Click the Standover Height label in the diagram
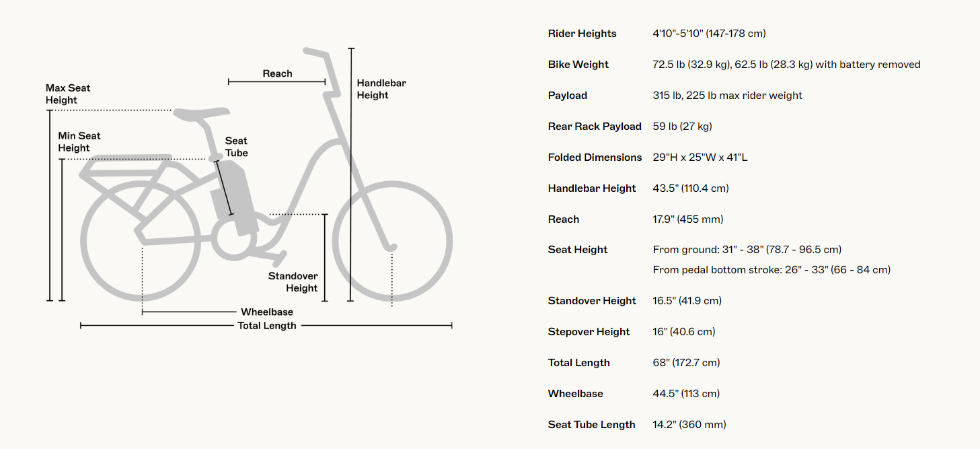The image size is (980, 449). [x=293, y=282]
